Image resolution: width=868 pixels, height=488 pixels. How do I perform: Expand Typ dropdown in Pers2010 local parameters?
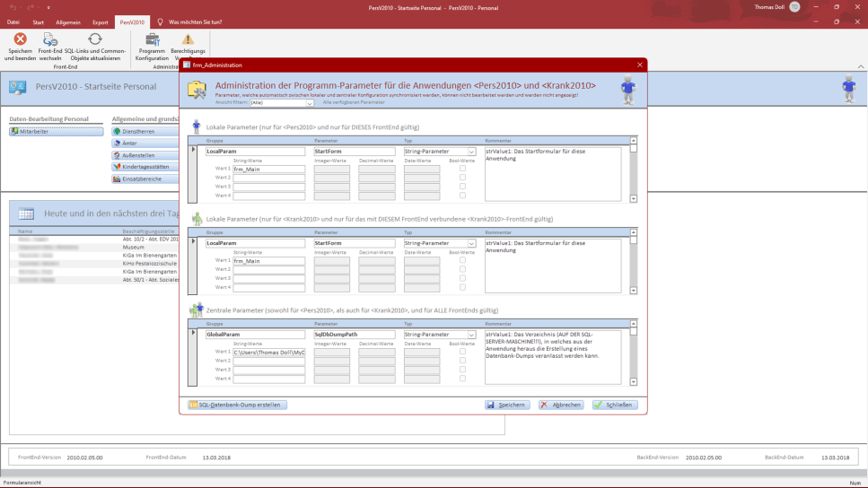(471, 152)
